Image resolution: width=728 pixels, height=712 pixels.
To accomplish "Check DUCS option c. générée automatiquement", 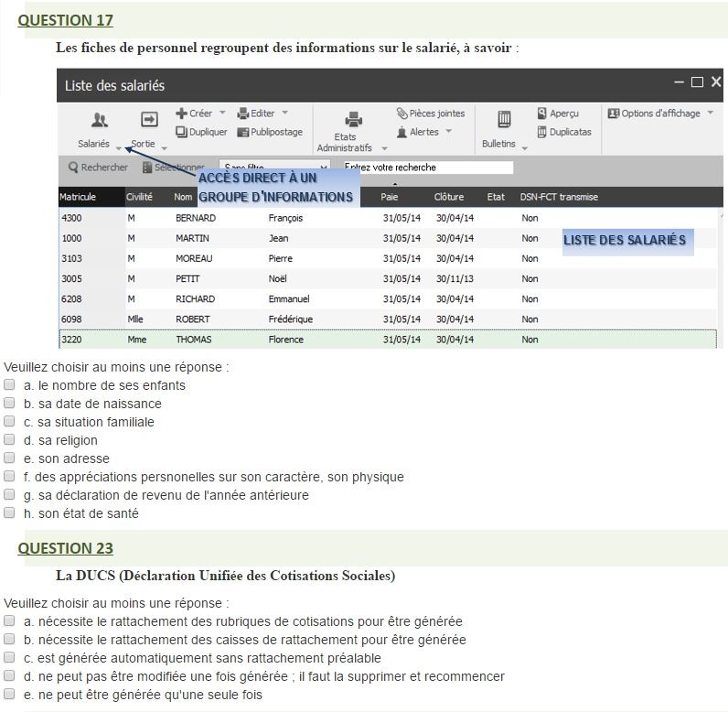I will (x=9, y=657).
